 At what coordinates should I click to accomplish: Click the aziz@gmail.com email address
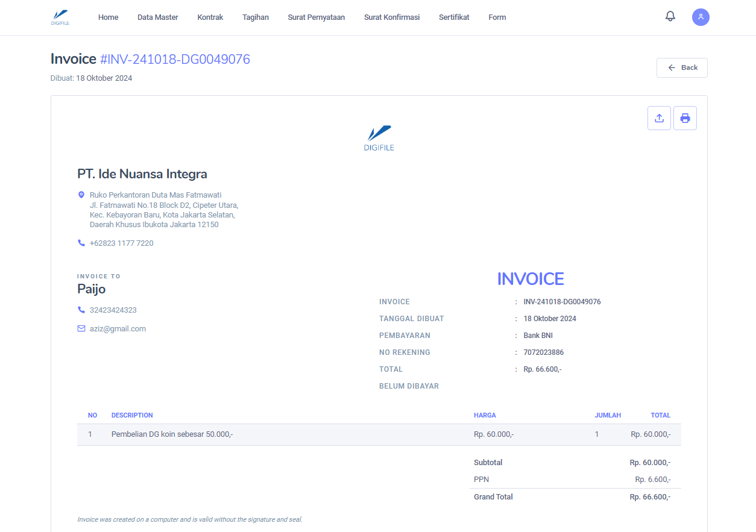point(118,329)
